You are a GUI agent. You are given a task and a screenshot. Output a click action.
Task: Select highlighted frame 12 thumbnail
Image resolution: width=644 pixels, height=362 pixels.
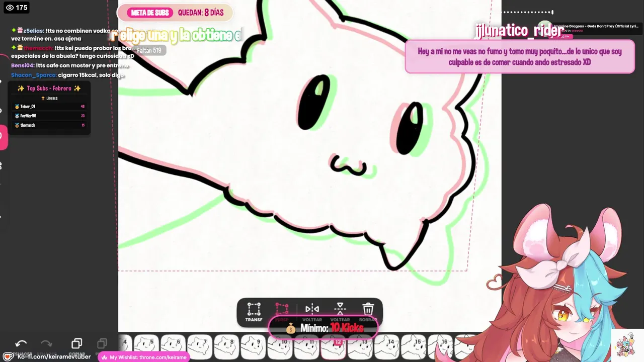(333, 346)
